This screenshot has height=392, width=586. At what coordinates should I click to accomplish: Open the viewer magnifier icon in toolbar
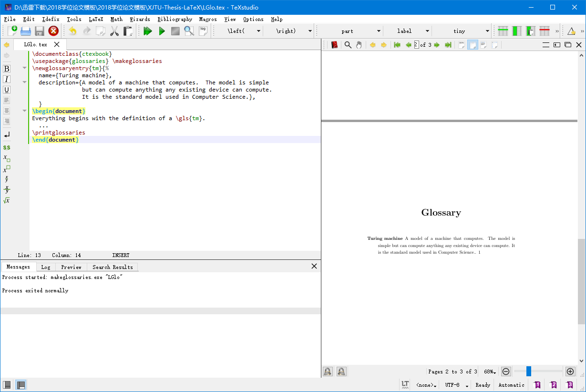coord(189,31)
